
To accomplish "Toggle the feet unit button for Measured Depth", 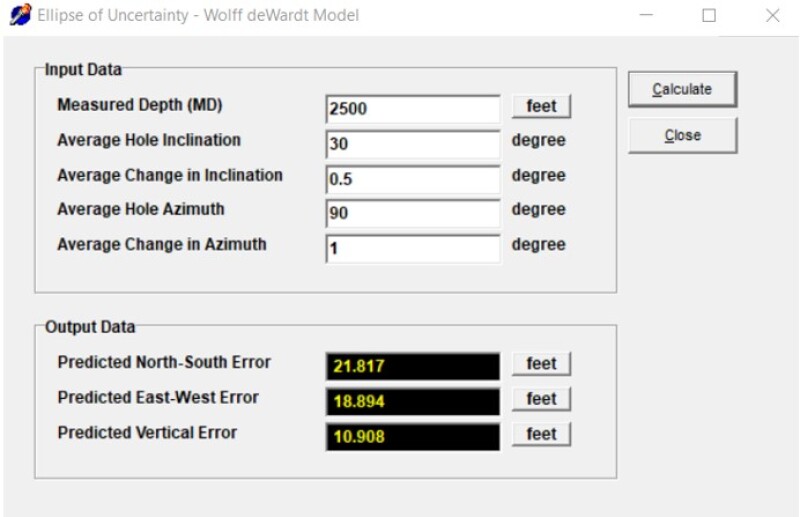I will (541, 106).
